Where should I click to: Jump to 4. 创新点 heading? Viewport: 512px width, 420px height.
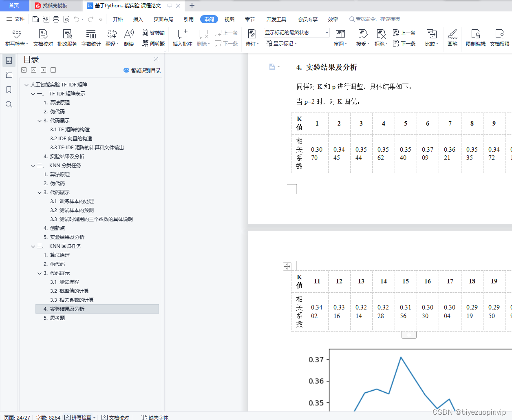coord(54,228)
